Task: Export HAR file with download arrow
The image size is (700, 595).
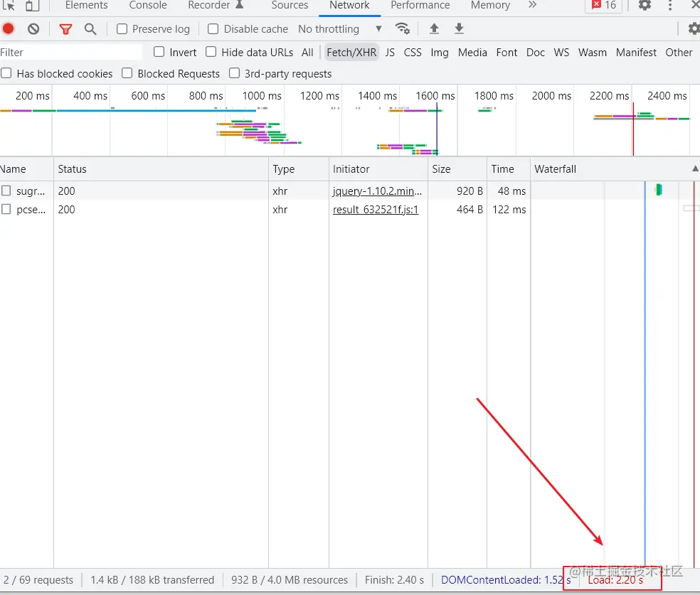Action: click(459, 28)
